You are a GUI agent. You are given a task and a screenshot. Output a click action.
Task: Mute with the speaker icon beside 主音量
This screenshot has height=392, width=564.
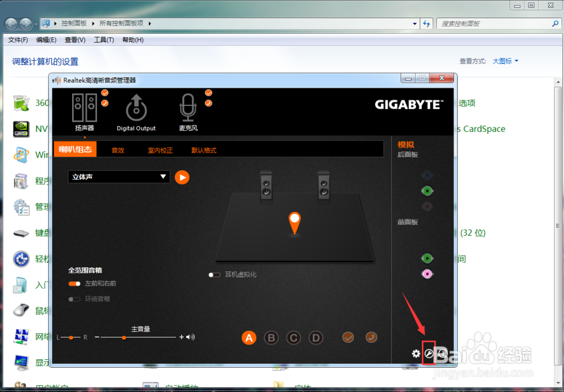191,337
